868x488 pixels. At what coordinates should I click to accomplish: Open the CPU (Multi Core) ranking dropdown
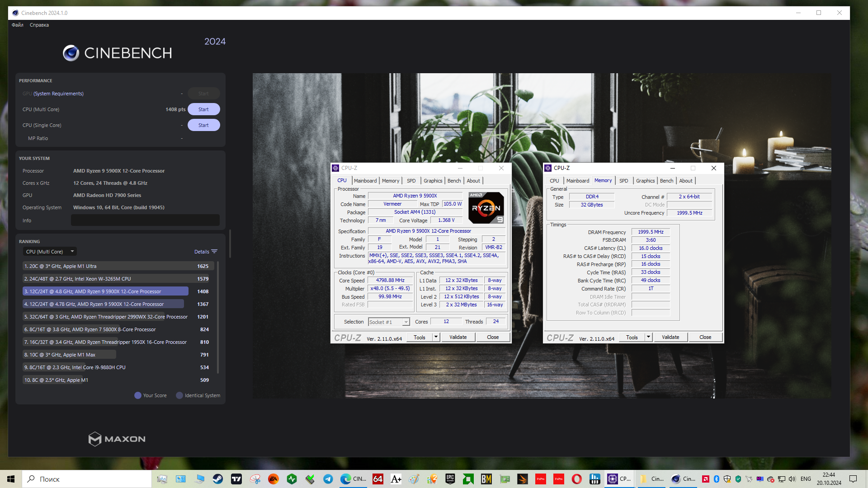(x=50, y=252)
